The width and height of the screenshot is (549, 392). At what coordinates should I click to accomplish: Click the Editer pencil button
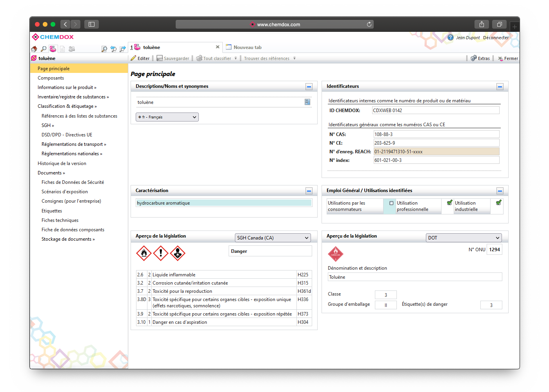[x=140, y=58]
